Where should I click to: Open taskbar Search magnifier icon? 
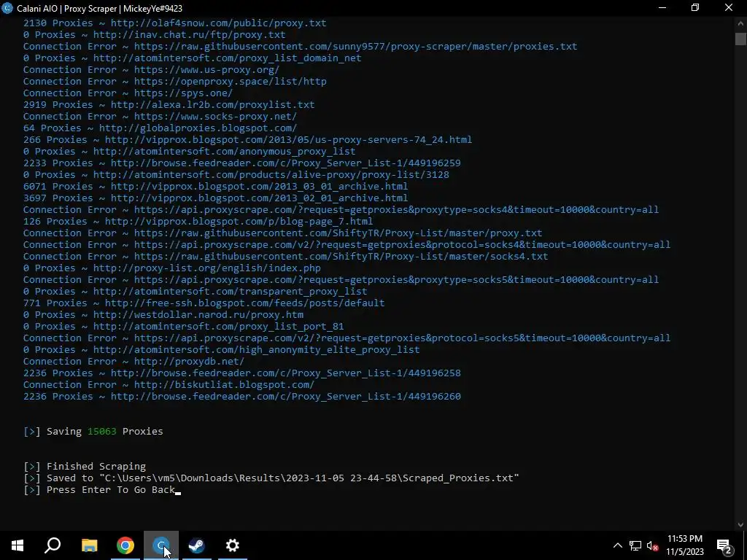[53, 545]
